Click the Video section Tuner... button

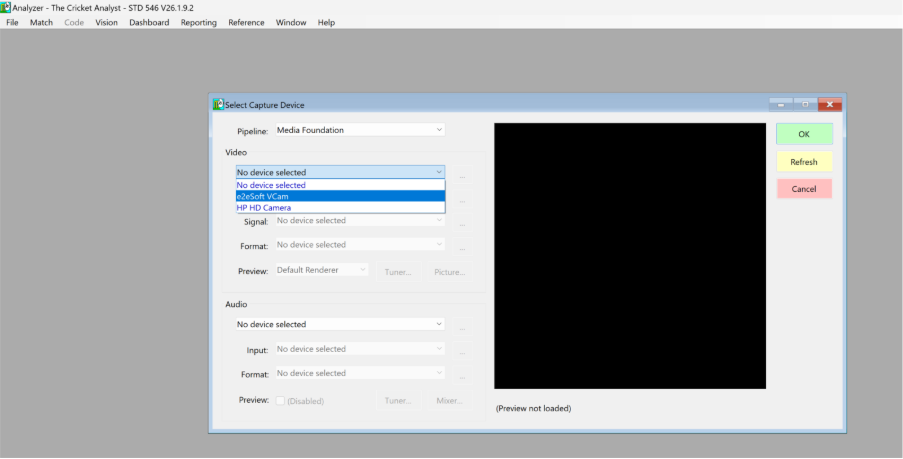tap(399, 272)
